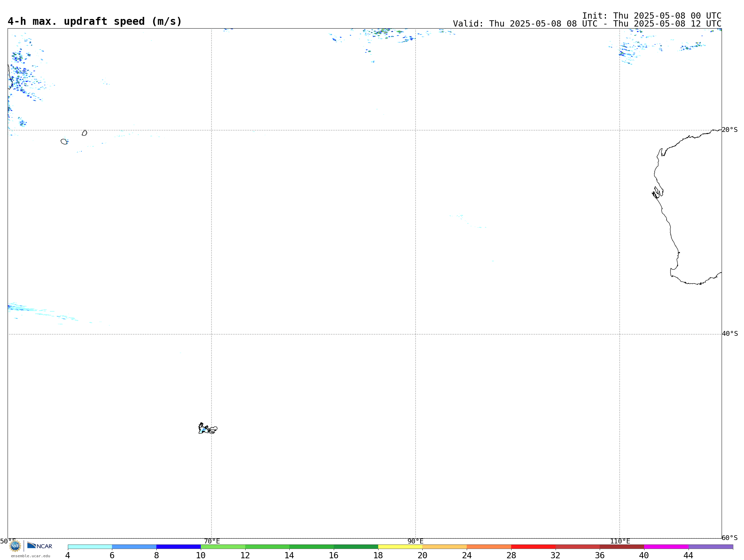Click the NCAR logo
Screen dimensions: 744x560
tap(40, 546)
